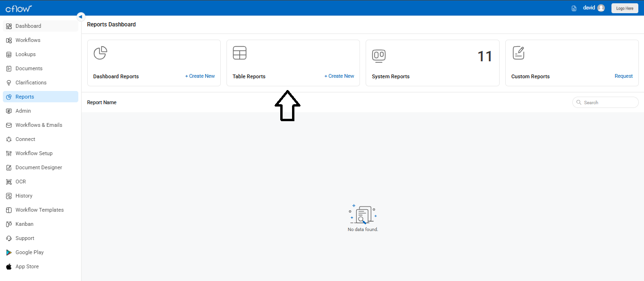Navigate to Workflows & Emails
The image size is (644, 281).
click(x=41, y=125)
